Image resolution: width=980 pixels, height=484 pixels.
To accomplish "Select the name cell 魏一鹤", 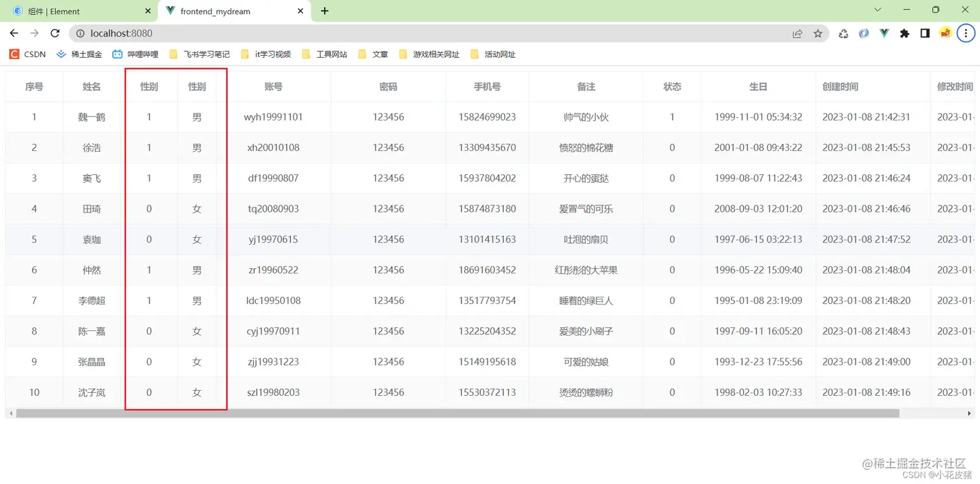I will point(92,117).
